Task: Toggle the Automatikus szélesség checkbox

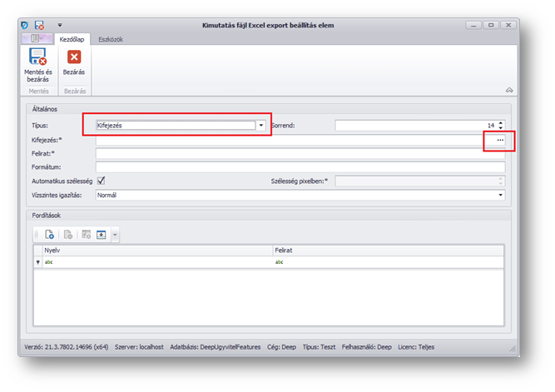Action: tap(102, 181)
